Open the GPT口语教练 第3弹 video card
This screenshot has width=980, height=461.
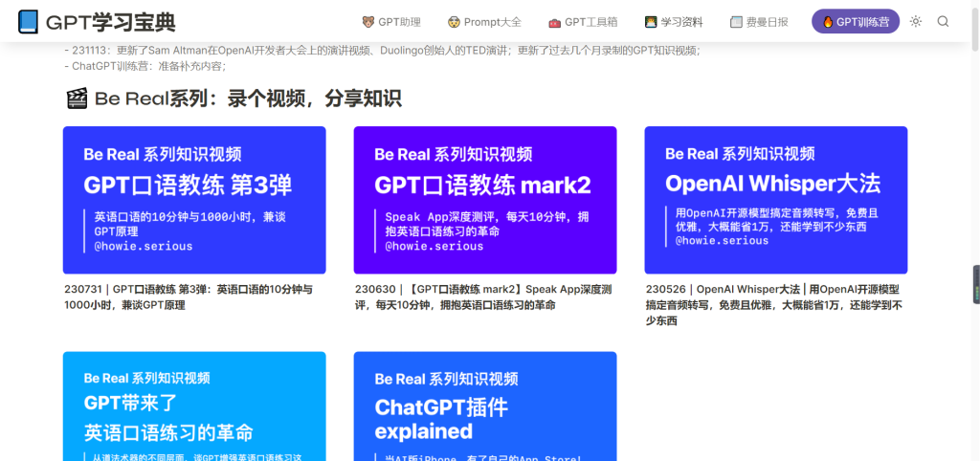[194, 200]
